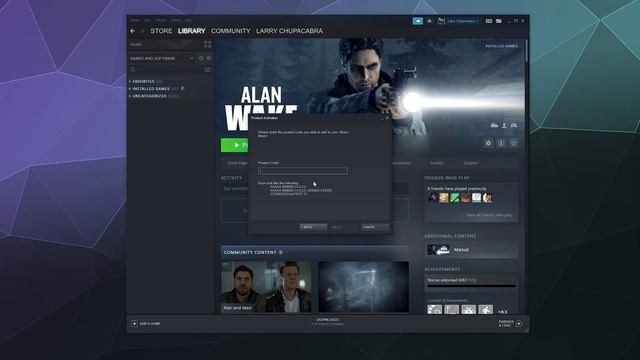Click the forward navigation arrow

coord(142,31)
